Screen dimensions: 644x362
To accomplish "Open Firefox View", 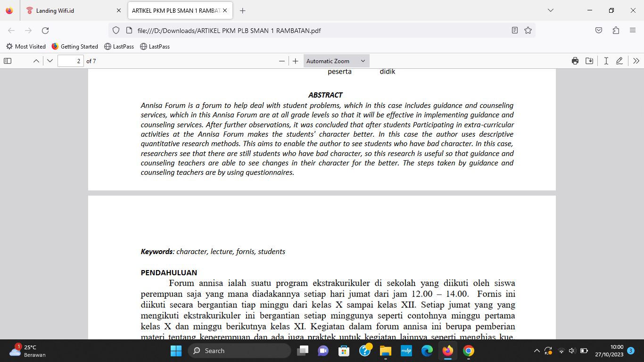I will pyautogui.click(x=9, y=10).
